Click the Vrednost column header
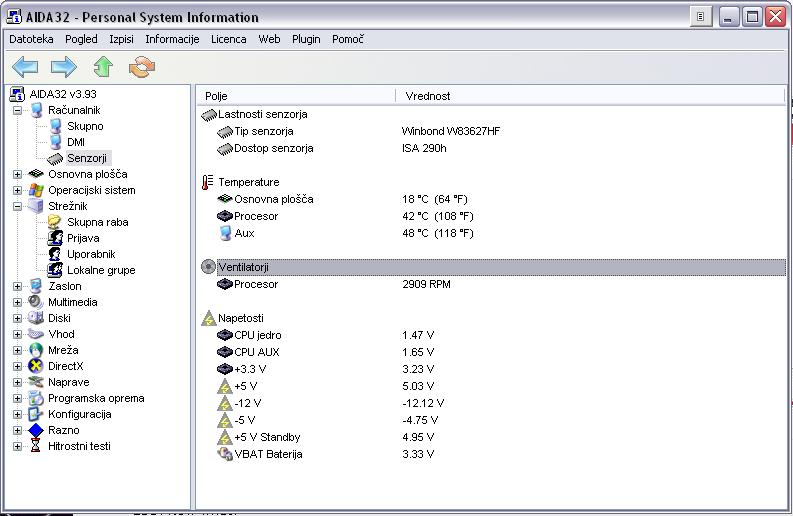The width and height of the screenshot is (793, 516). pos(590,96)
